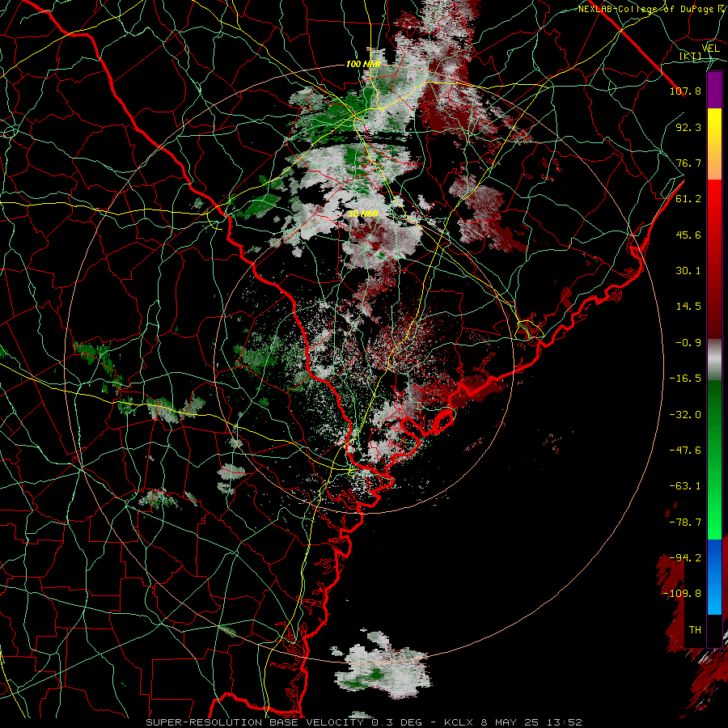Pick the gray near-zero segment of the color bar
The image size is (728, 728).
coord(714,360)
